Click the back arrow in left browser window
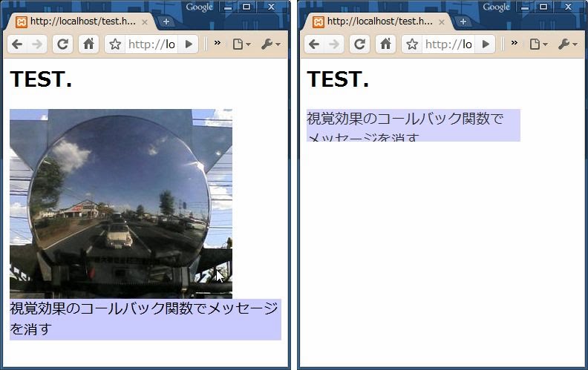The height and width of the screenshot is (370, 588). (17, 44)
